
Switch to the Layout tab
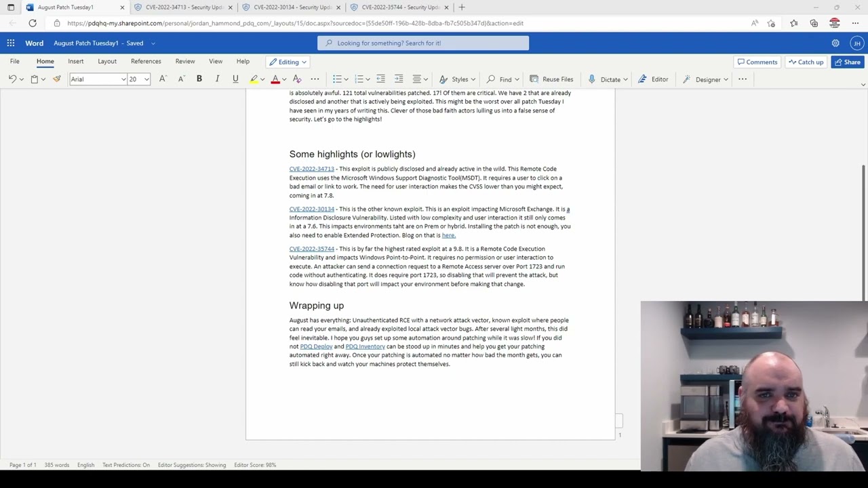[x=107, y=62]
